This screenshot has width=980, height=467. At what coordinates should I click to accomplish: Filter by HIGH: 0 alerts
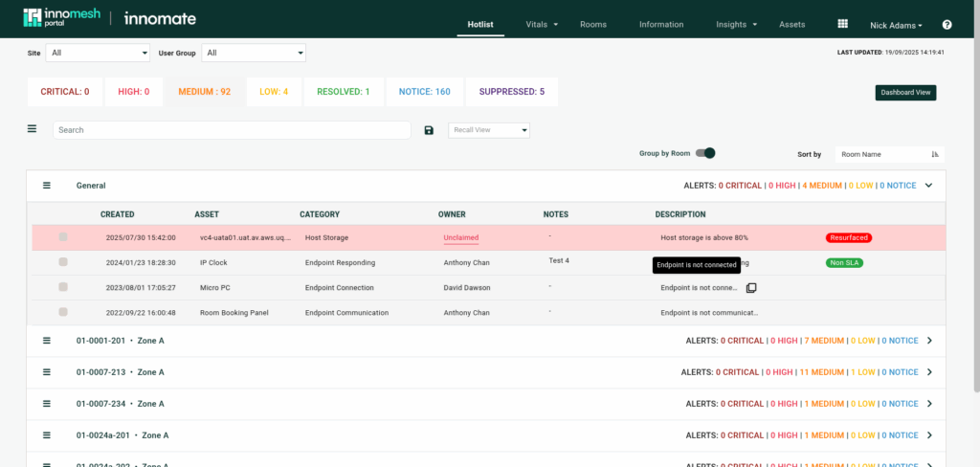[x=134, y=92]
